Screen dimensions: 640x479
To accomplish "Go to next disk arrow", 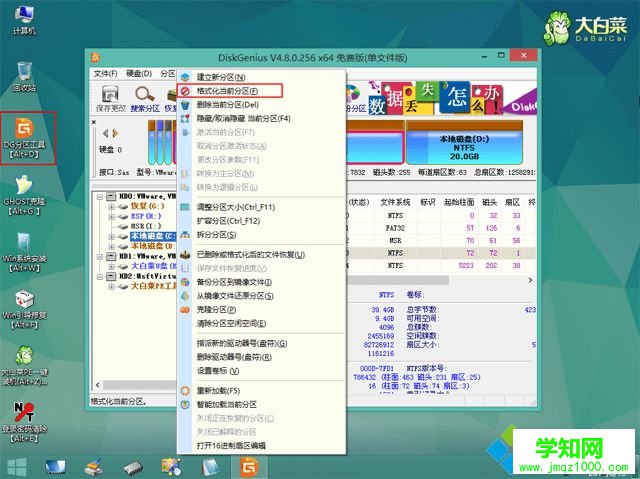I will pos(115,133).
